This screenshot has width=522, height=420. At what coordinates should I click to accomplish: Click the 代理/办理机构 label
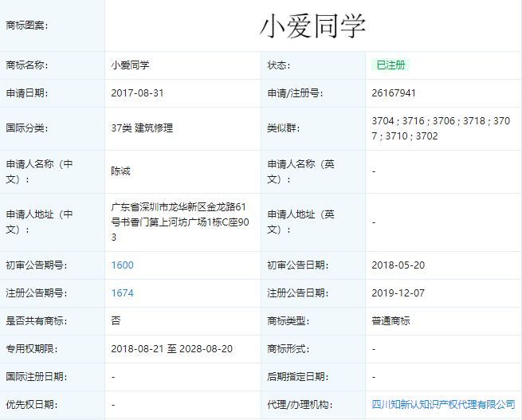[x=298, y=405]
